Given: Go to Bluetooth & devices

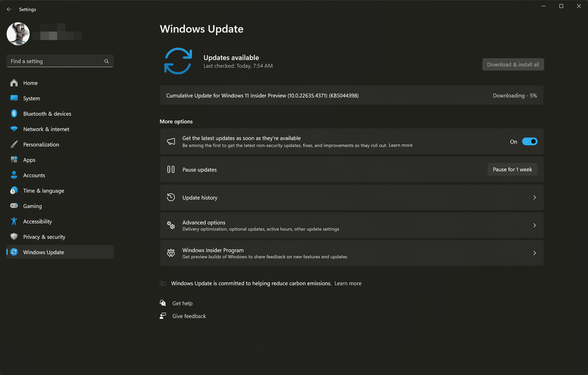Looking at the screenshot, I should (x=60, y=114).
